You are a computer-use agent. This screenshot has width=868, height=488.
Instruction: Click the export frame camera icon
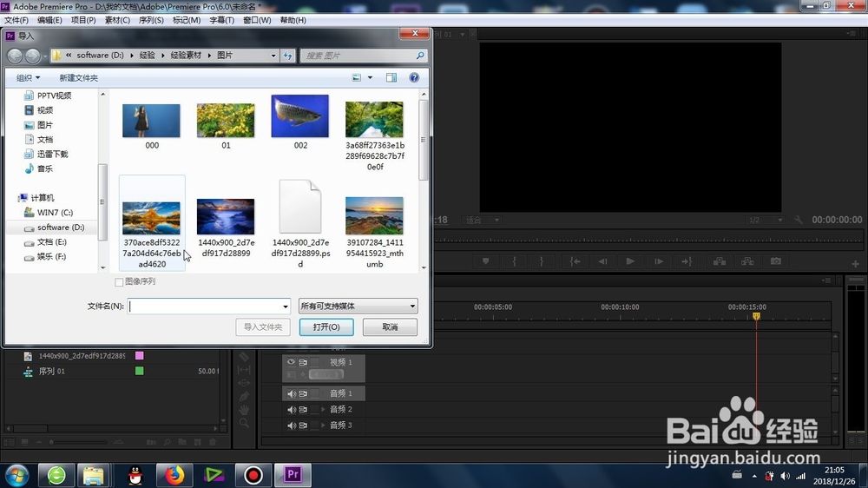click(775, 261)
